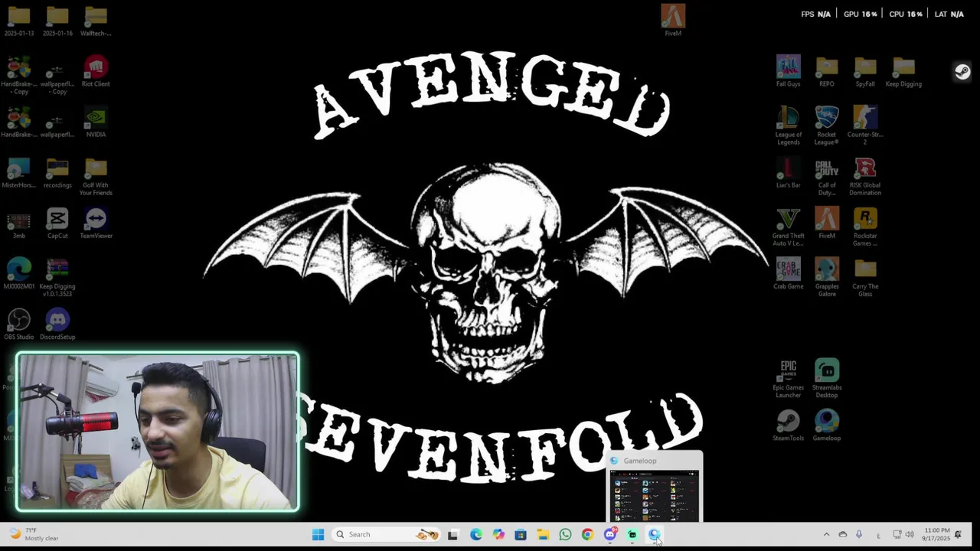Screen dimensions: 980x551
Task: Open Microsoft Store from the taskbar
Action: pyautogui.click(x=521, y=535)
